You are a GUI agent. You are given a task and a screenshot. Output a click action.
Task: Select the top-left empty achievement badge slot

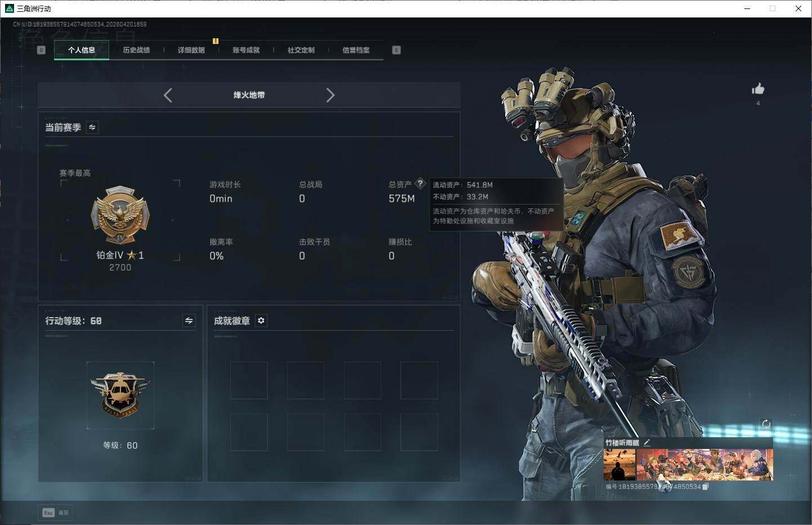[249, 380]
